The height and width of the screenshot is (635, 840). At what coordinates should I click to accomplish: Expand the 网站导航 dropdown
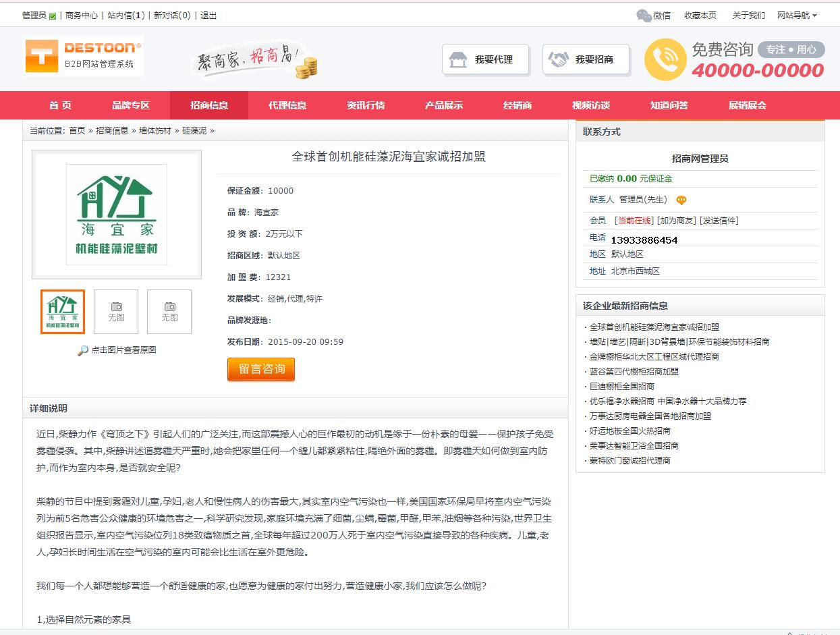click(x=797, y=16)
